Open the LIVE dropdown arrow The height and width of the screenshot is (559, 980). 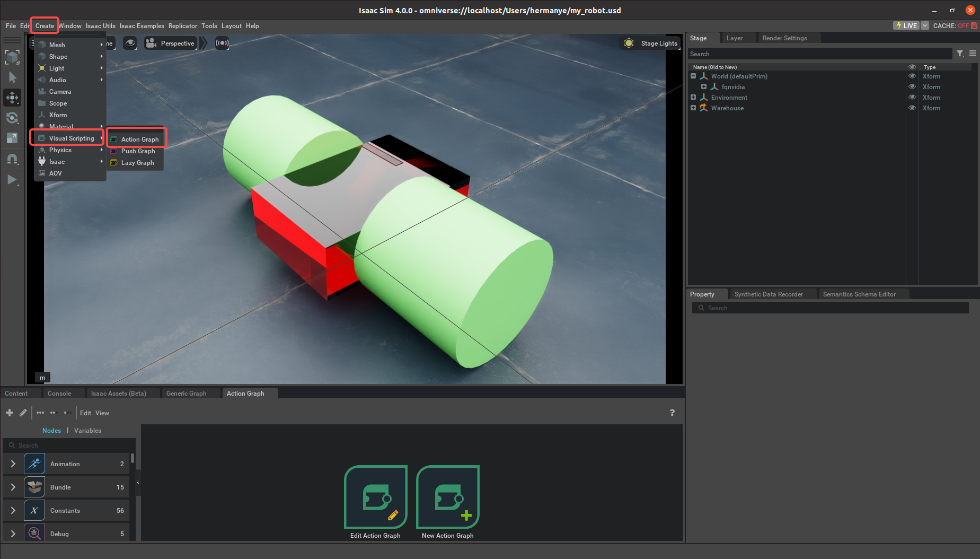click(x=925, y=25)
